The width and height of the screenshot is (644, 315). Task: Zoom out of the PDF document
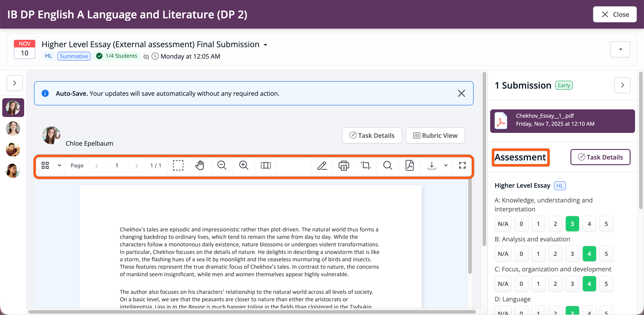click(222, 165)
